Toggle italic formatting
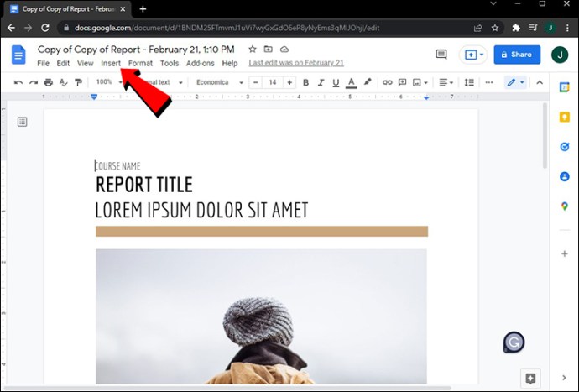This screenshot has width=579, height=392. coord(321,82)
